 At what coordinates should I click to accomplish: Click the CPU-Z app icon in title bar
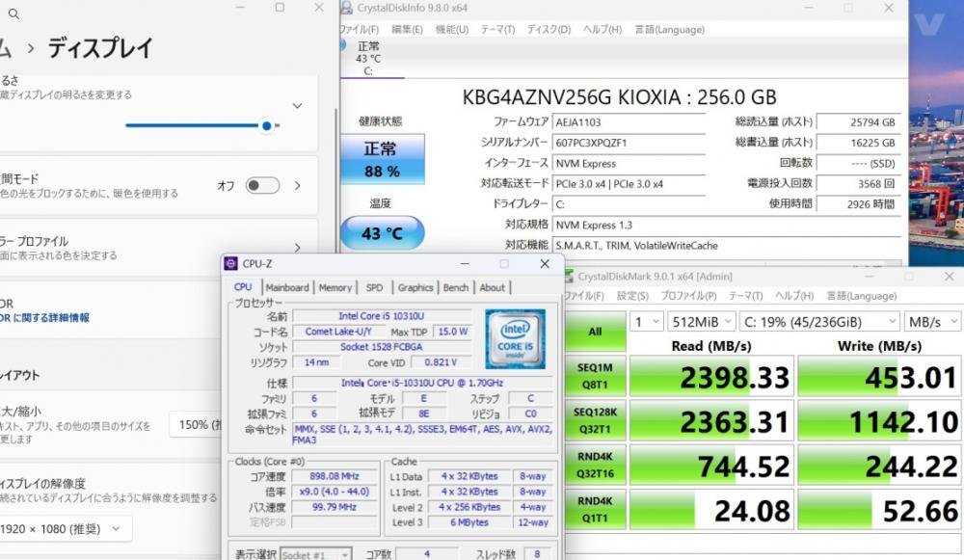231,264
